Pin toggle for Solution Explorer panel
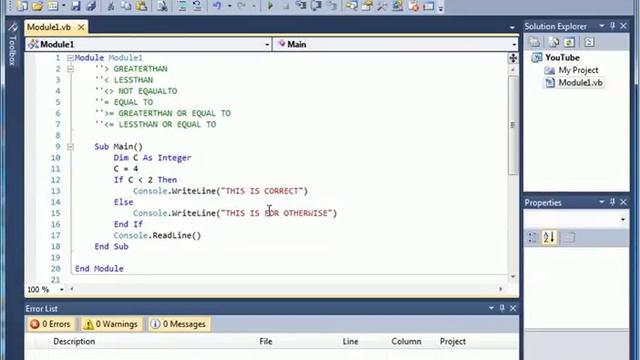 (x=612, y=26)
